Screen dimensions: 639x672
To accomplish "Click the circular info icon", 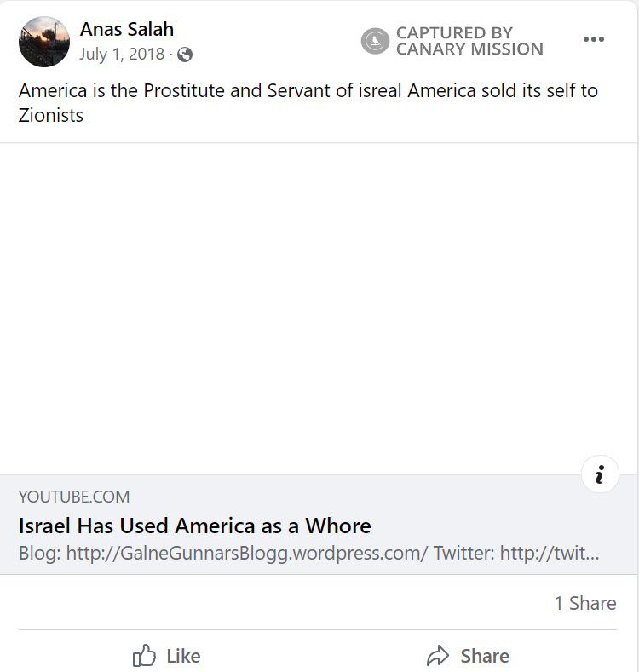I will (600, 474).
